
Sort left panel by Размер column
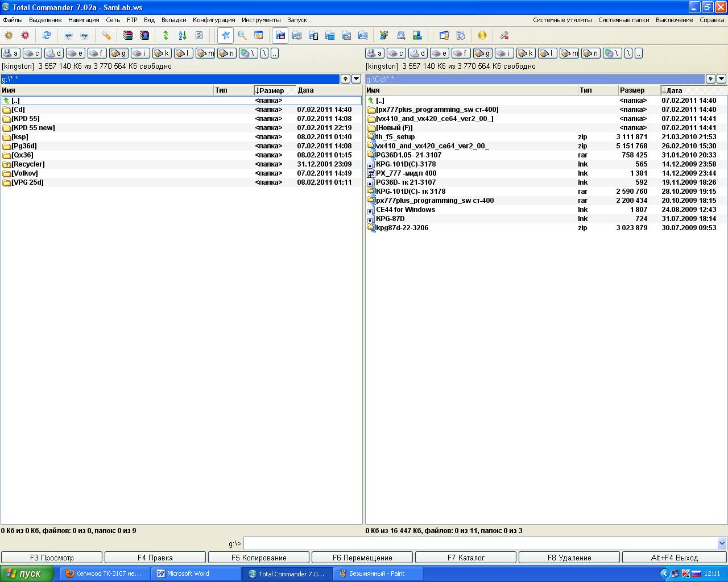pyautogui.click(x=275, y=90)
